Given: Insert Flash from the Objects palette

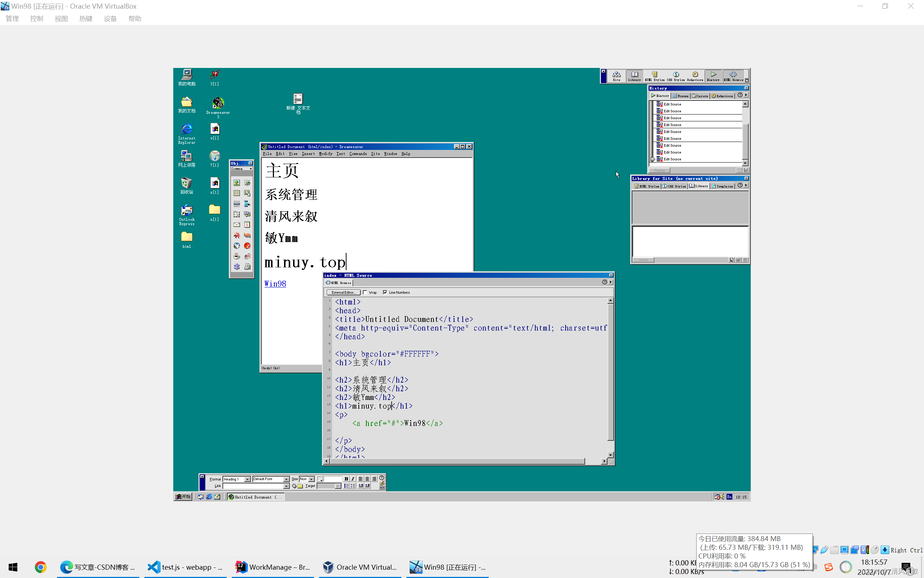Looking at the screenshot, I should (237, 235).
